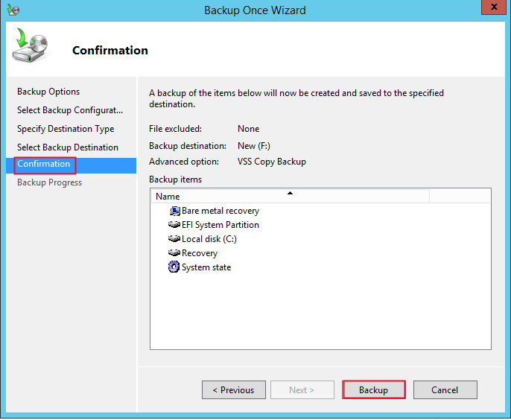Click the Bare metal recovery icon
This screenshot has width=511, height=420.
(174, 211)
